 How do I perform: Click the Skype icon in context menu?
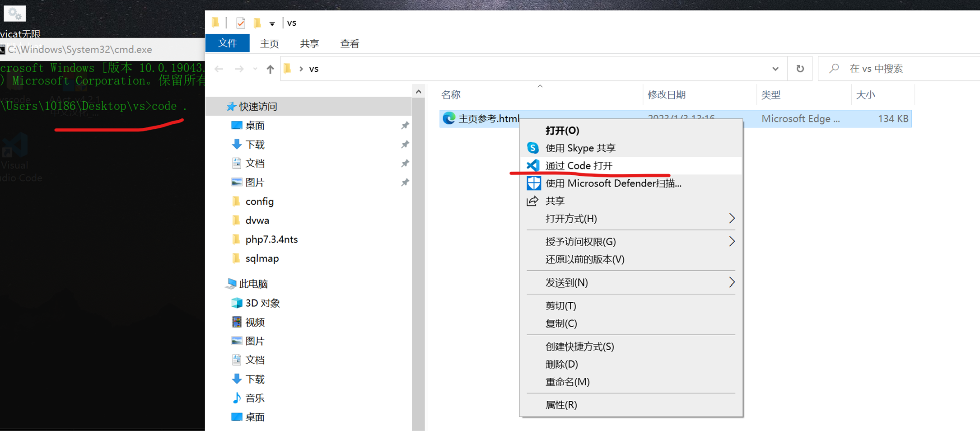coord(533,148)
